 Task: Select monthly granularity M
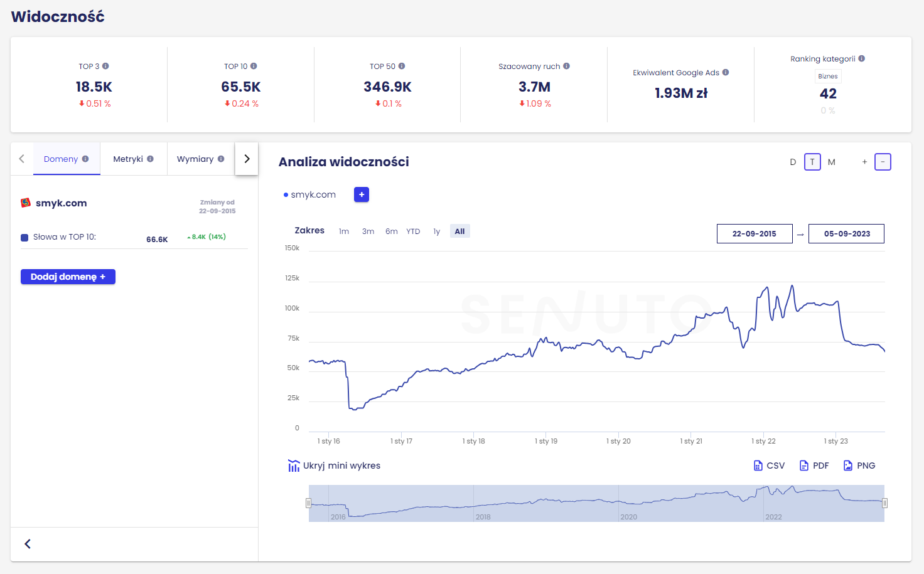point(832,162)
